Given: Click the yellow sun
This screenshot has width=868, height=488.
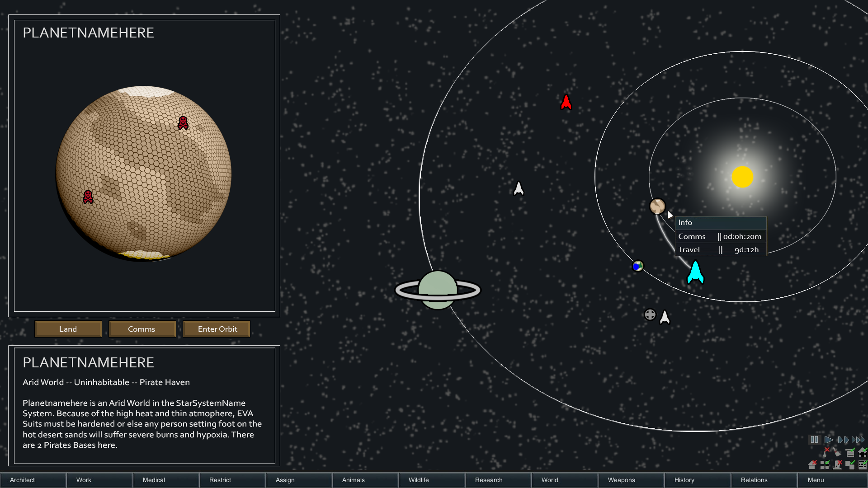Looking at the screenshot, I should [x=742, y=177].
